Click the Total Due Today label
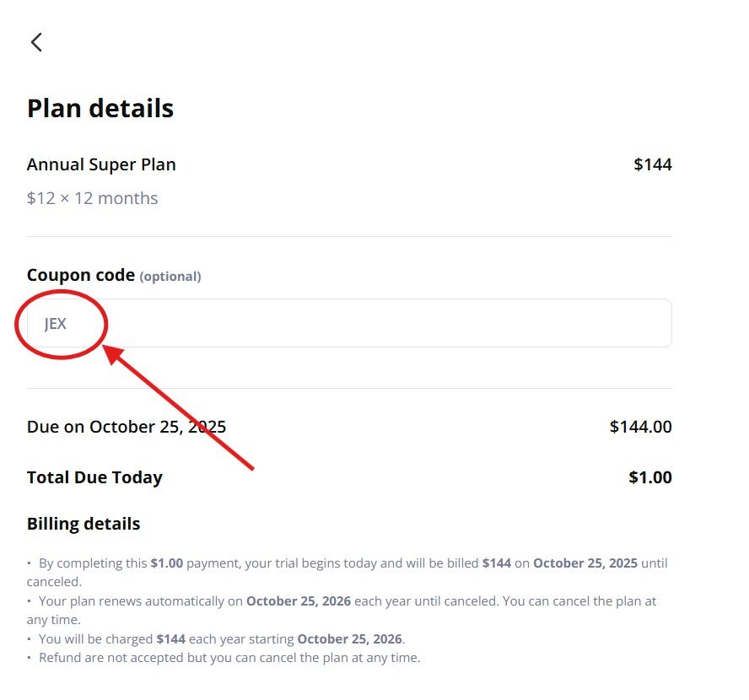The image size is (749, 700). pyautogui.click(x=94, y=477)
